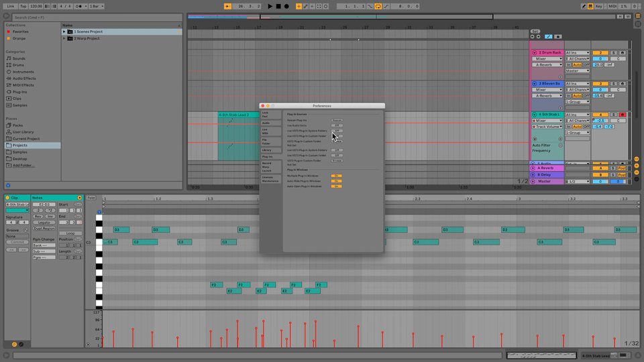Toggle Auto-Open Plug-In Windows switch
This screenshot has width=644, height=362.
coord(336,186)
